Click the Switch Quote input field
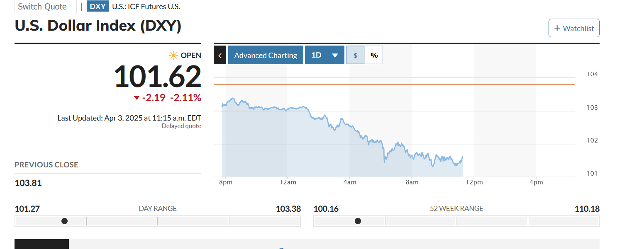The width and height of the screenshot is (644, 249). pos(46,6)
